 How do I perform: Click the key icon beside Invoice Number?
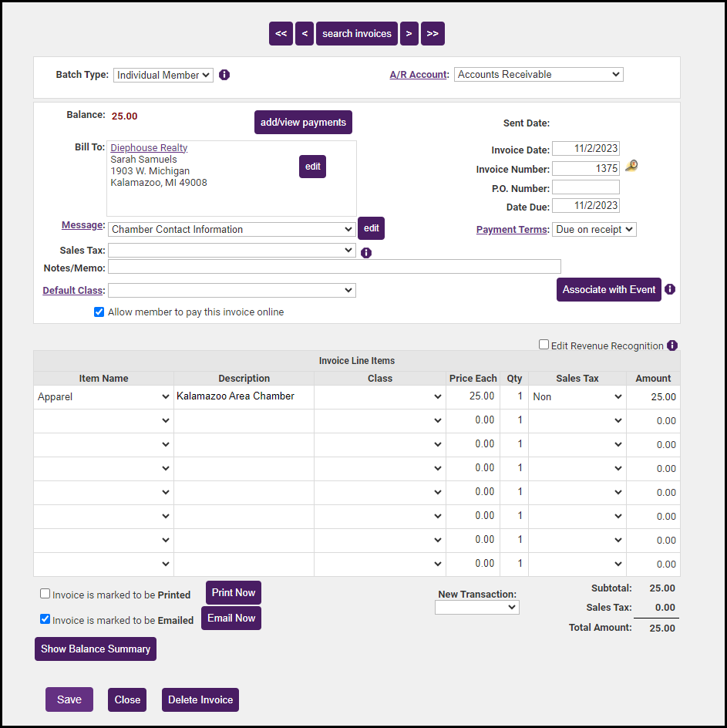click(x=631, y=166)
